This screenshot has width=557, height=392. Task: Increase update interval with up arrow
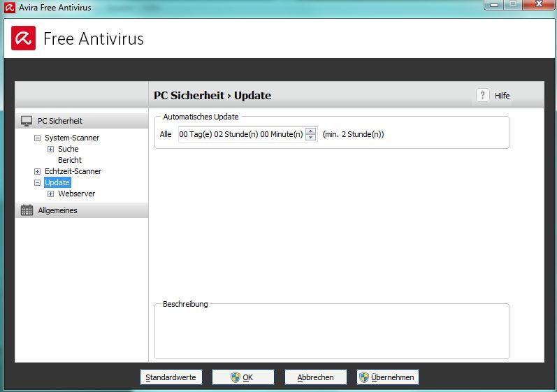coord(311,131)
